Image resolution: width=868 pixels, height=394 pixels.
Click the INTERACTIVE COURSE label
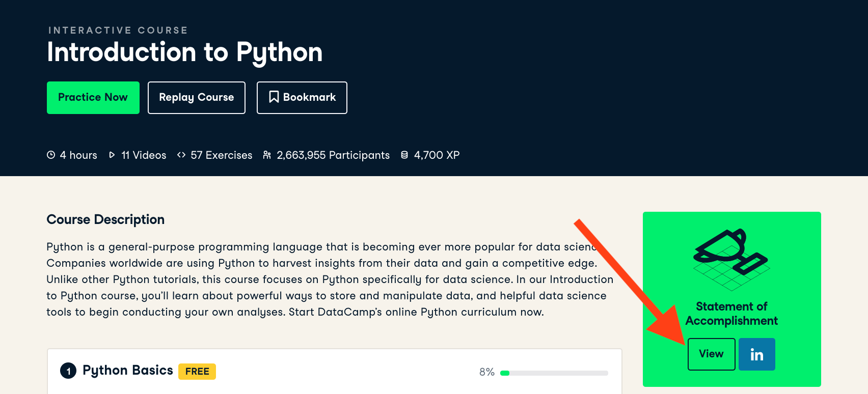tap(118, 31)
